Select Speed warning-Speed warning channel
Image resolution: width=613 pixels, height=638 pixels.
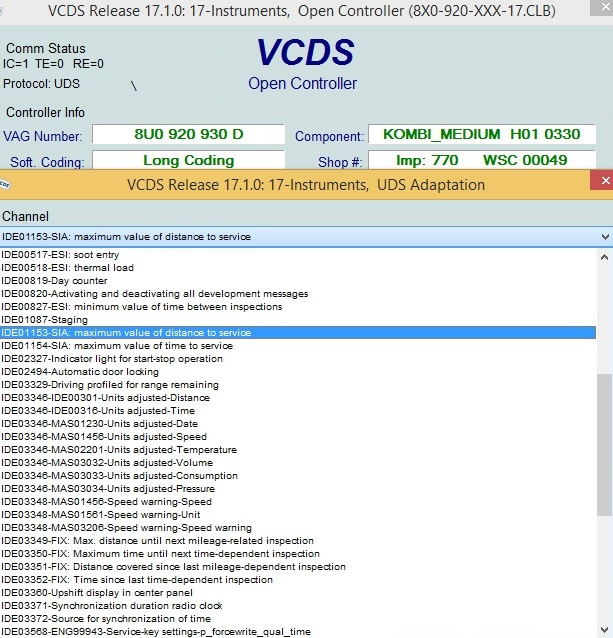(x=298, y=528)
